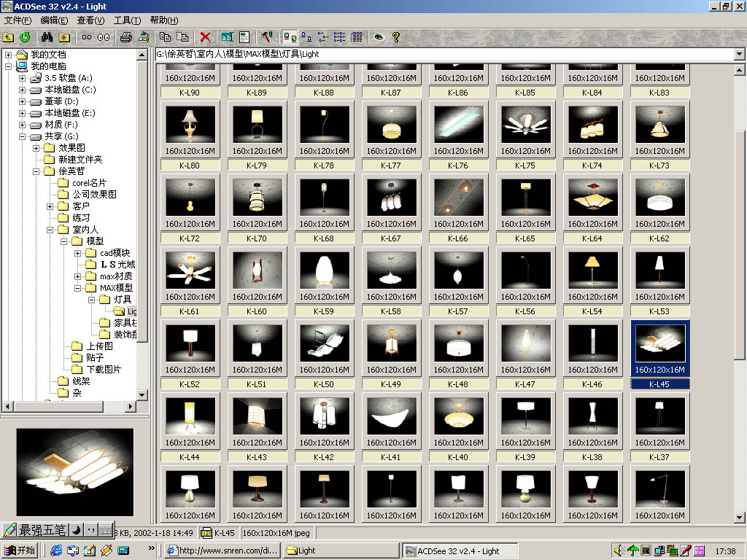Expand the 本地磁盘 (C:) tree node

[22, 90]
